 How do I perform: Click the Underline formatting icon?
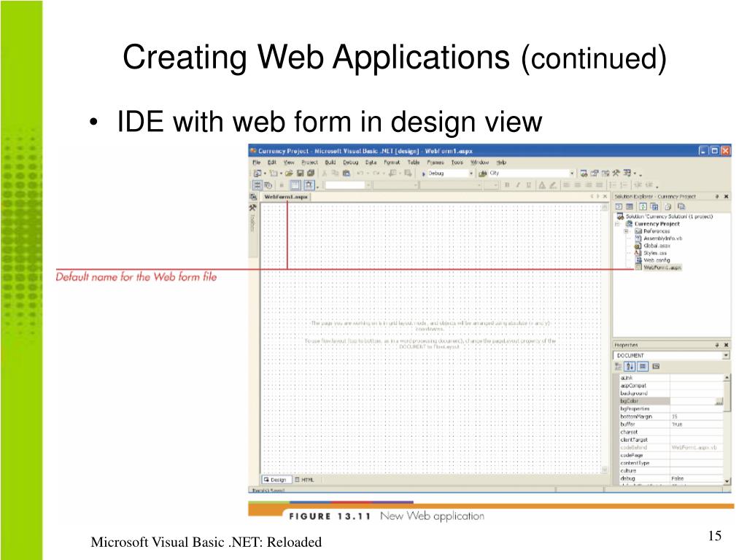529,185
